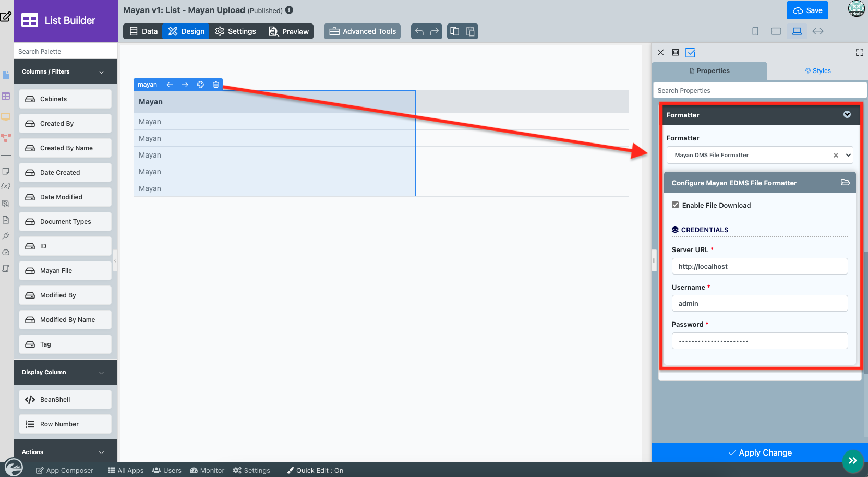Image resolution: width=868 pixels, height=477 pixels.
Task: Close the properties panel with the X icon
Action: tap(661, 52)
